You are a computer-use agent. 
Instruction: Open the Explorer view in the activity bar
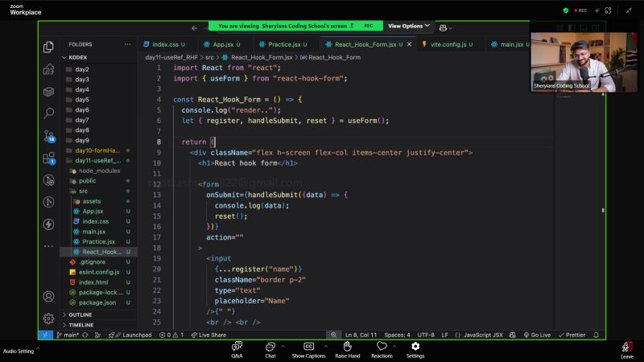click(x=48, y=47)
